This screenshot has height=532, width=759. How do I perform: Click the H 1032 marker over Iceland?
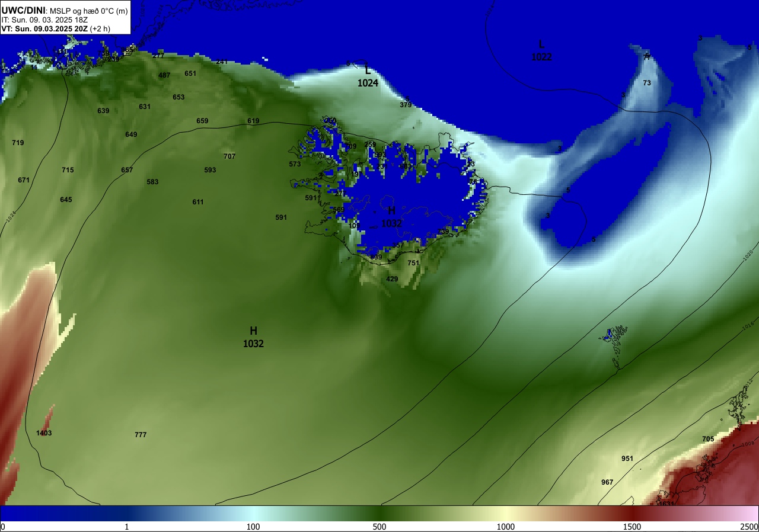(391, 217)
